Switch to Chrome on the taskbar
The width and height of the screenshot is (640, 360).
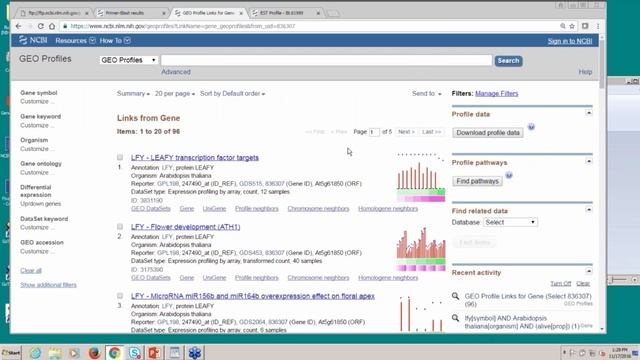pos(114,353)
